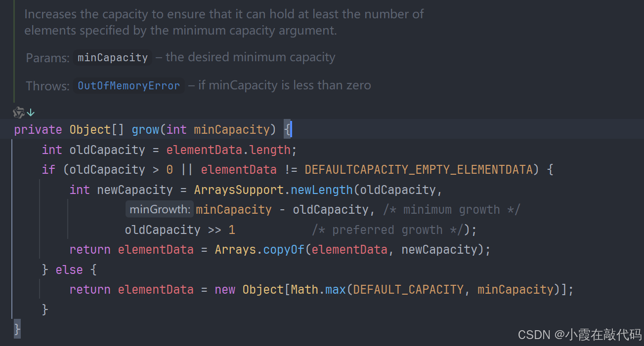Click the 'else' keyword
The width and height of the screenshot is (644, 346).
click(x=69, y=270)
